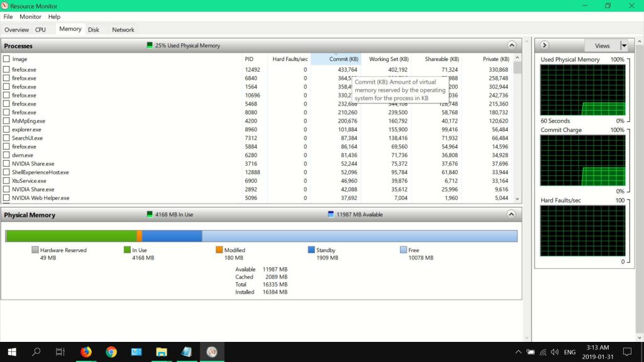Screen dimensions: 644x362
Task: Click the process list scroll up arrow
Action: pos(517,58)
